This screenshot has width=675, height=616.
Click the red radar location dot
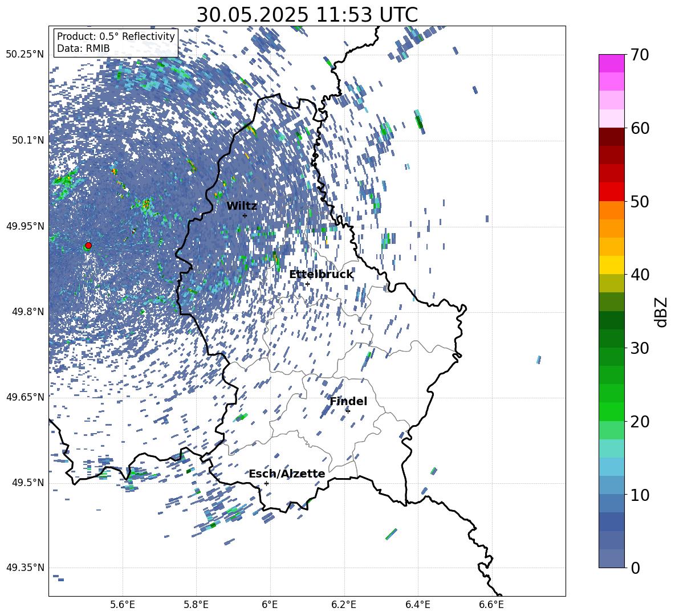coord(88,246)
